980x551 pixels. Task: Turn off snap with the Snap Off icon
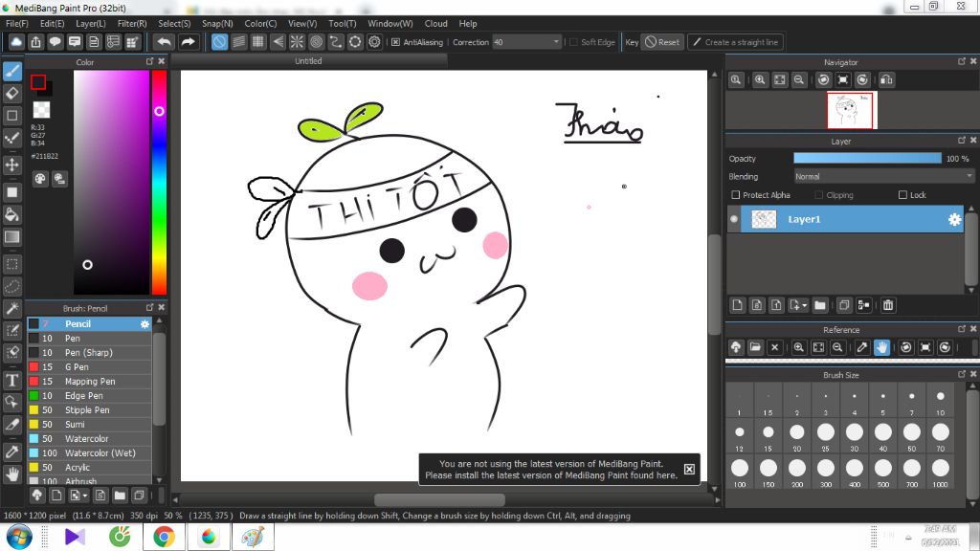click(219, 42)
